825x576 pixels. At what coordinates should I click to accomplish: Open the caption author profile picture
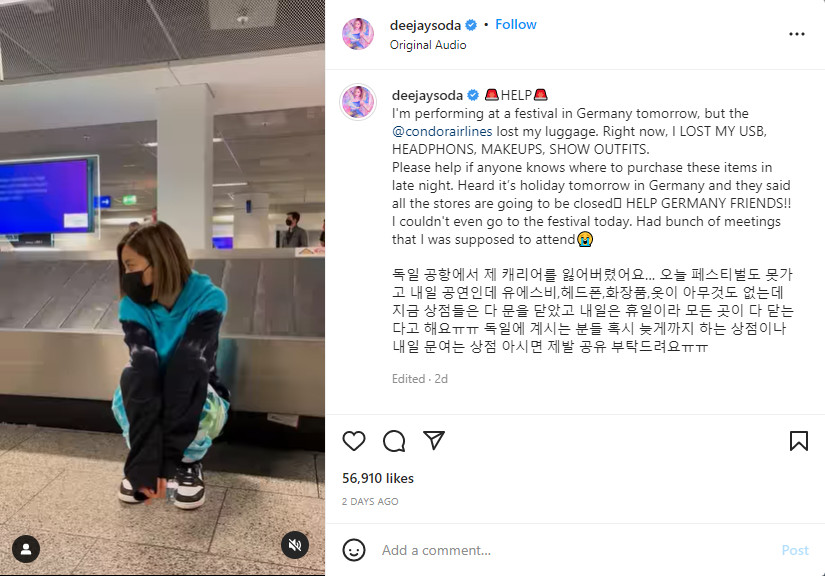click(x=358, y=102)
